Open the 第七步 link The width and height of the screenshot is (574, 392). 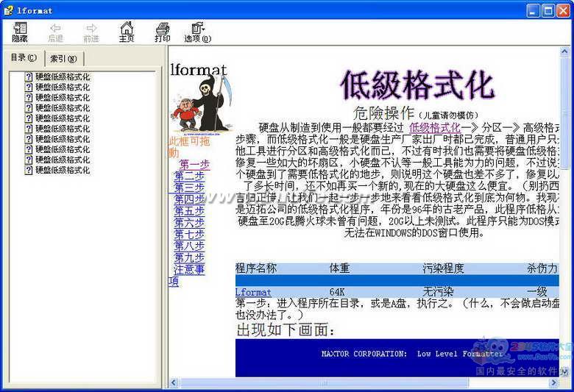coord(189,235)
